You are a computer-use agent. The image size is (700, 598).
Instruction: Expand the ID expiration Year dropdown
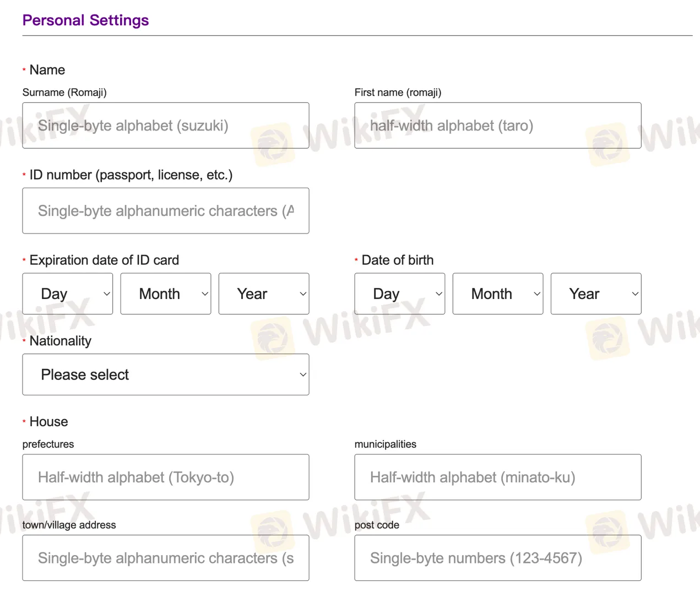[x=264, y=294]
